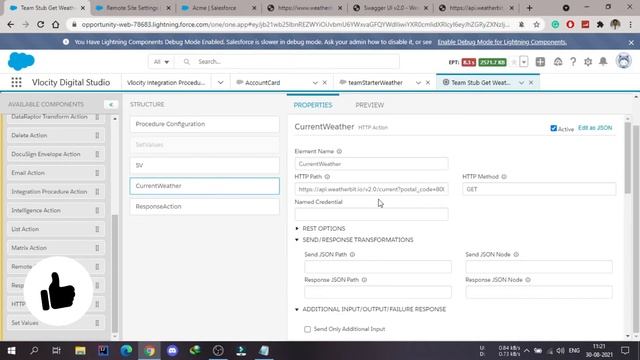Open AccountCard tab dropdown arrow
Screen dimensions: 640x360
[315, 83]
